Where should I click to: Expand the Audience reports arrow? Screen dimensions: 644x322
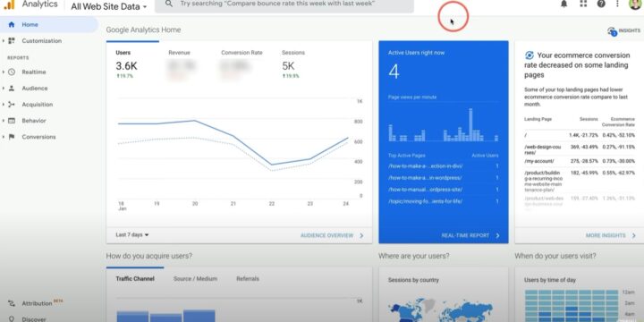click(x=4, y=89)
